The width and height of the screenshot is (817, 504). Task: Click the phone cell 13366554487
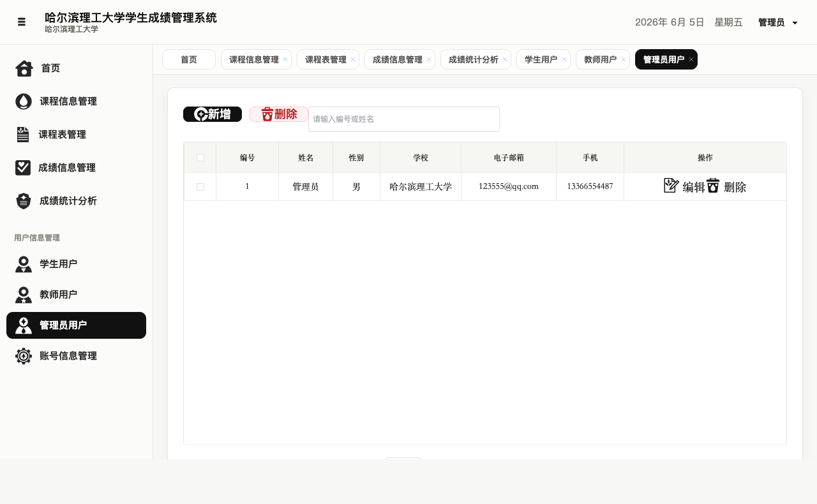(590, 186)
